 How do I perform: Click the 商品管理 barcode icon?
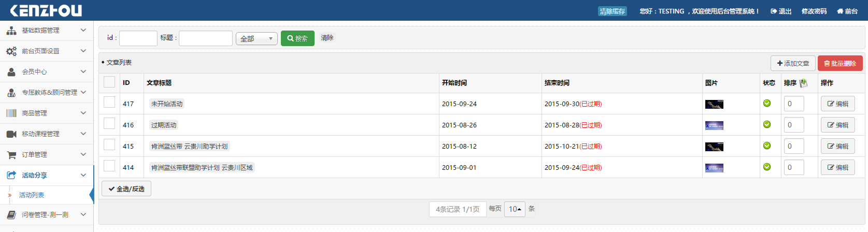point(11,113)
